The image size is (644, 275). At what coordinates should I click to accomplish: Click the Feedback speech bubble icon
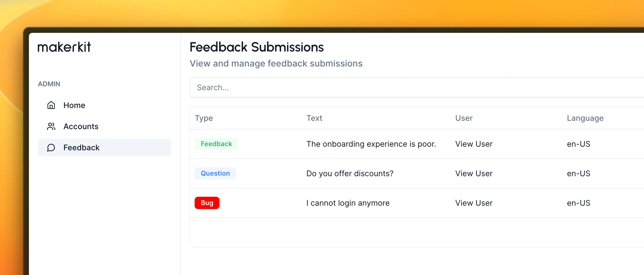(51, 148)
